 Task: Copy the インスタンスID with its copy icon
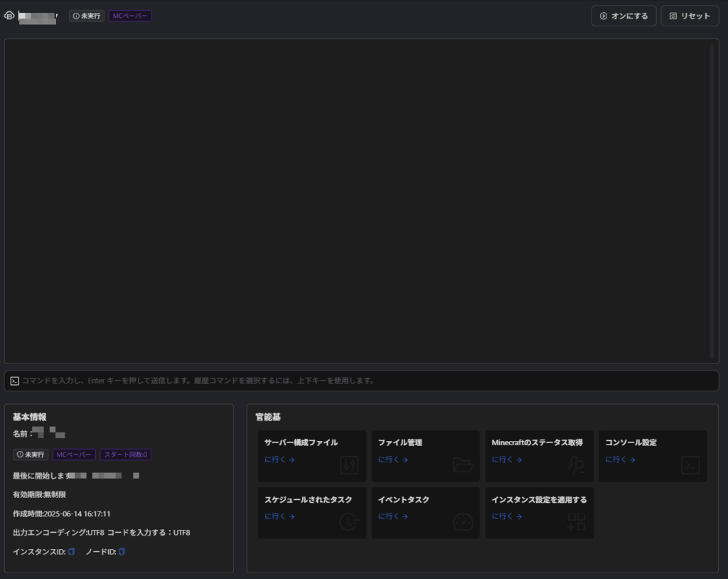(72, 551)
